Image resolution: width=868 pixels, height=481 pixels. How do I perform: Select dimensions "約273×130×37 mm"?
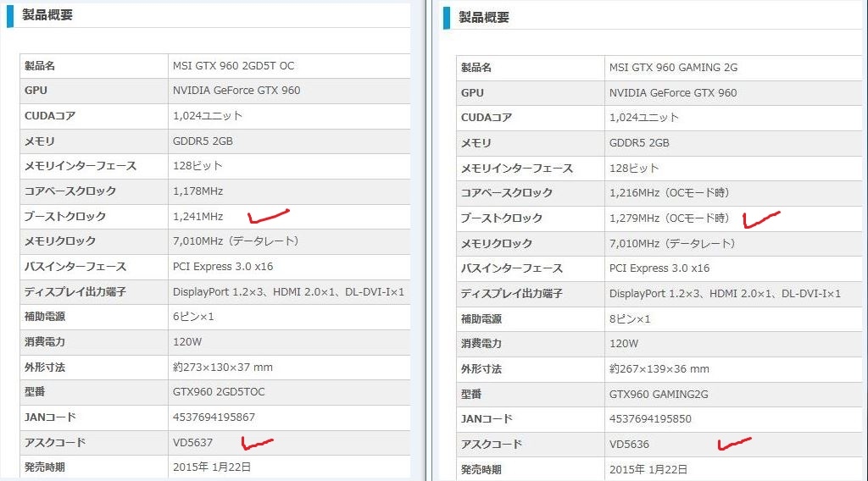223,368
